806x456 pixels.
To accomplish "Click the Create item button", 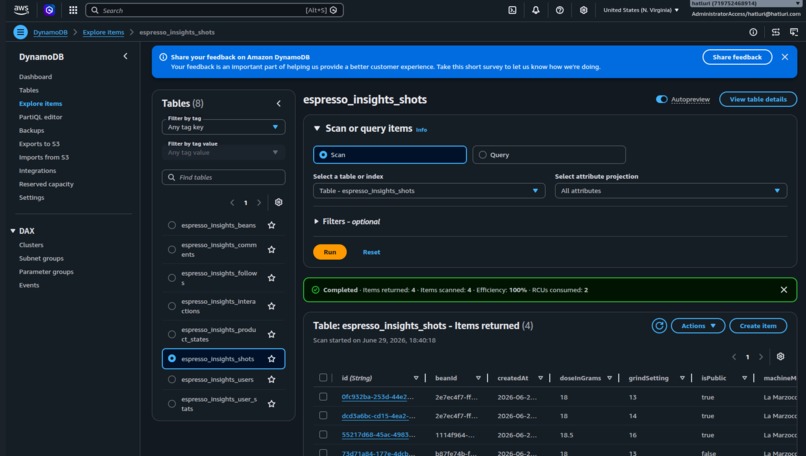I will (x=758, y=325).
